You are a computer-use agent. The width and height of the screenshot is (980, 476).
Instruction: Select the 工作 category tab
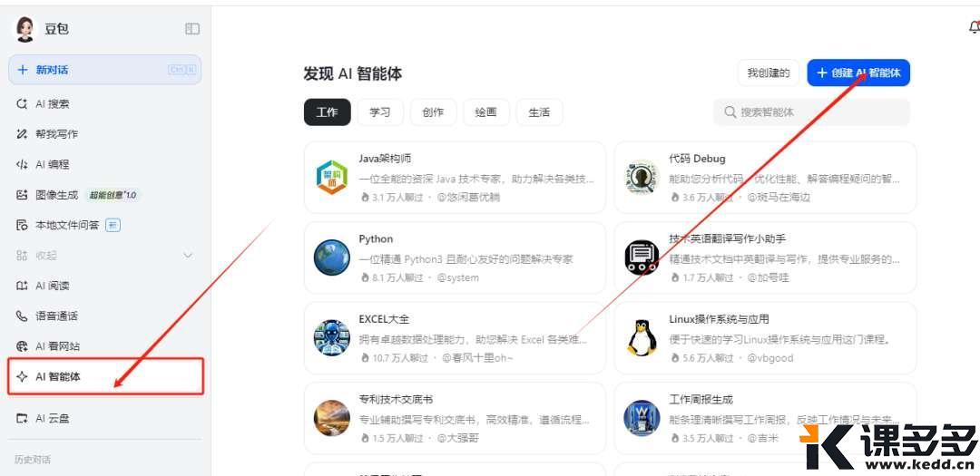[327, 112]
